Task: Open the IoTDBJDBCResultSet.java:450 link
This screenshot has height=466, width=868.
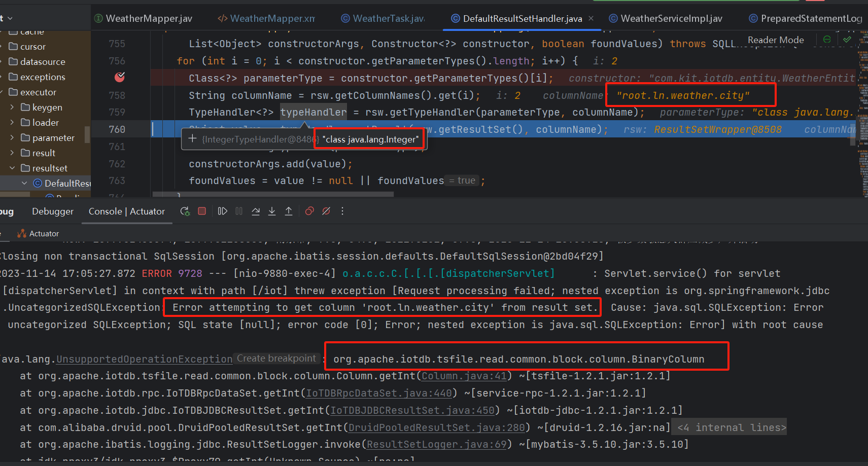Action: coord(412,410)
